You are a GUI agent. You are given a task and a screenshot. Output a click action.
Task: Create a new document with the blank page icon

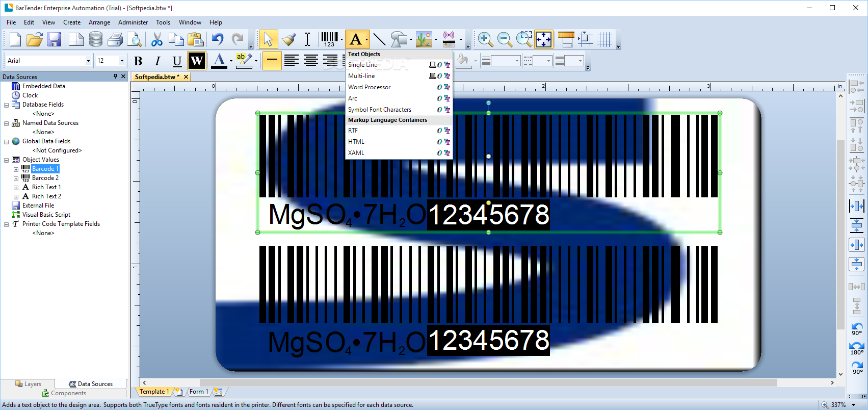(15, 39)
